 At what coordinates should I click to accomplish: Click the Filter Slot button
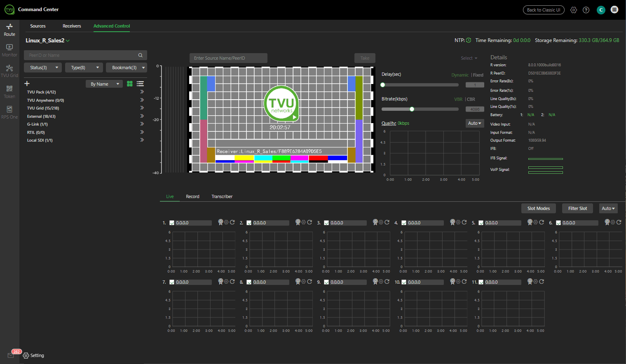[577, 208]
